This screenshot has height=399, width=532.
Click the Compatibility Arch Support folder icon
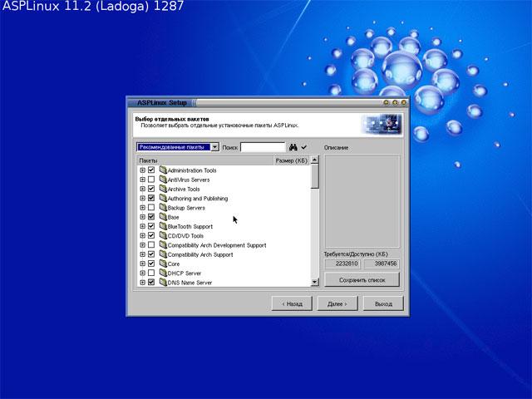163,254
